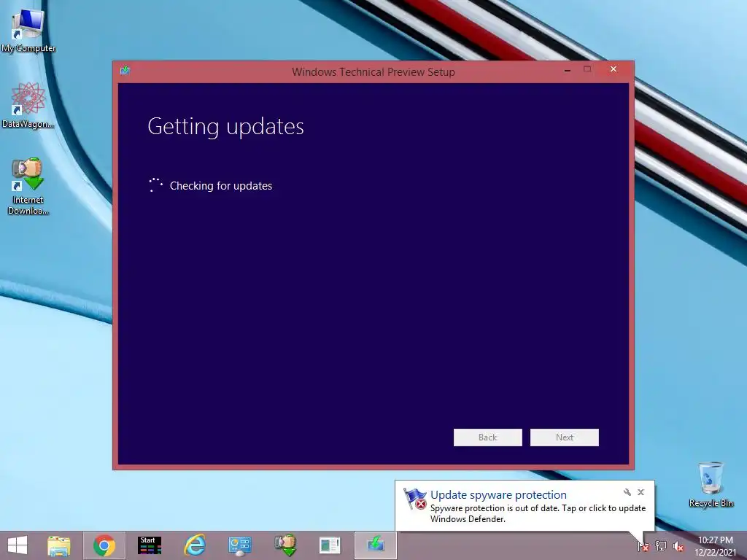Viewport: 747px width, 560px height.
Task: Click the 'Windows Technical Preview Setup' title text
Action: (373, 72)
